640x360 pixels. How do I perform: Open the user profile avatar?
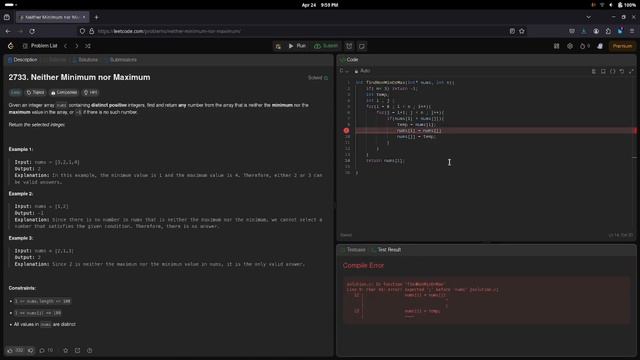point(600,46)
